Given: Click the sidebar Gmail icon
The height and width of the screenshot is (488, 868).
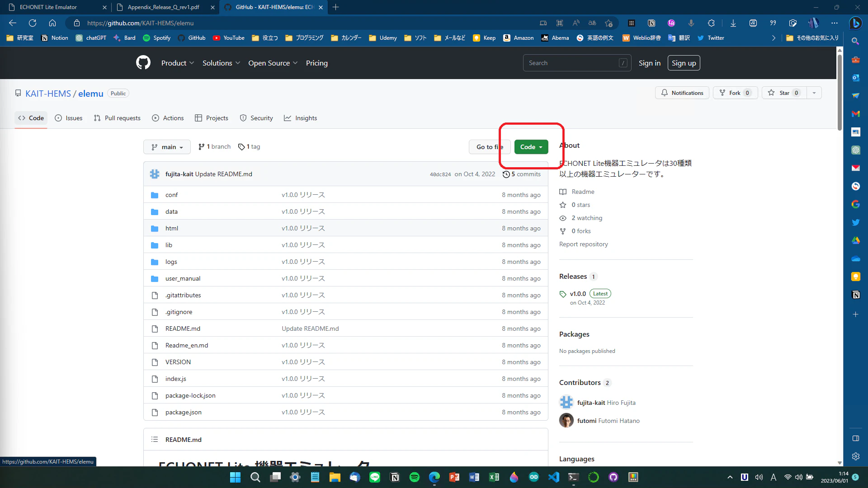Looking at the screenshot, I should coord(855,114).
